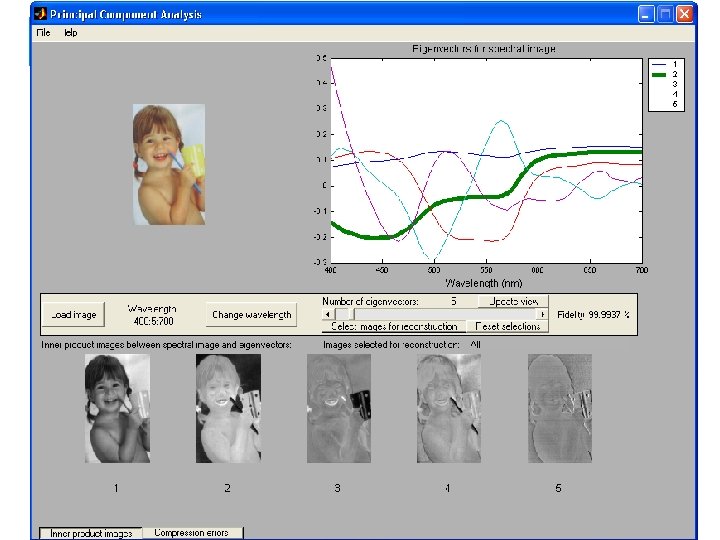Select inner product image 4 thumbnail
The height and width of the screenshot is (540, 720).
coord(449,408)
